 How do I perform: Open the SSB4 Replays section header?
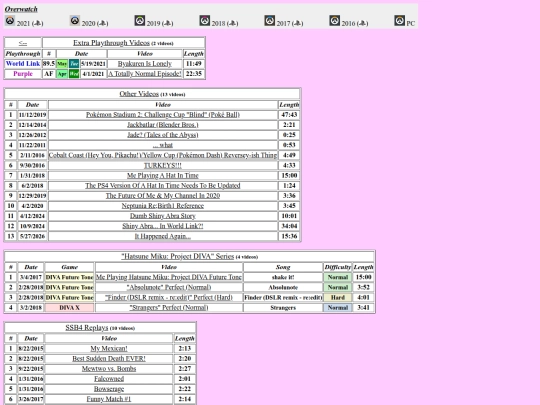tap(87, 328)
